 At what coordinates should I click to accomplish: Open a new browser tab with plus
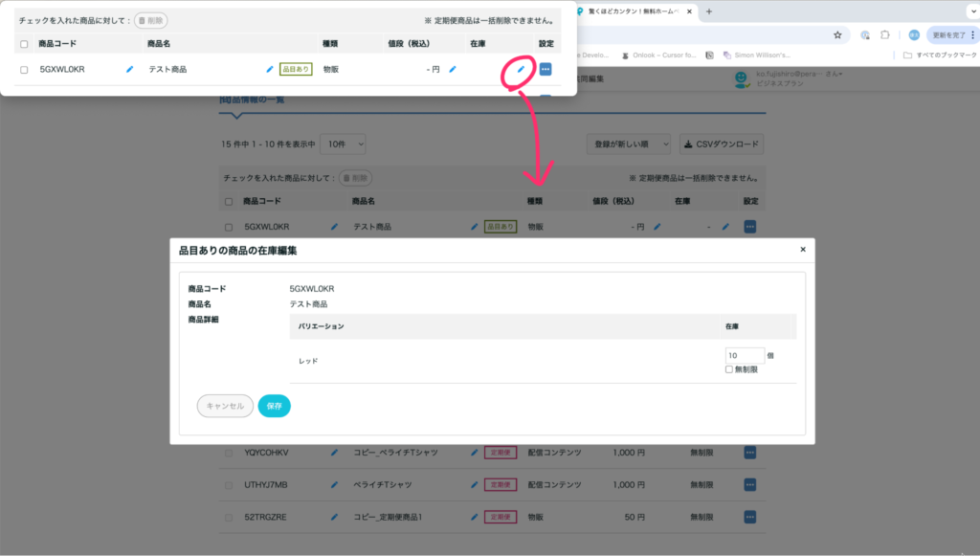[x=709, y=11]
